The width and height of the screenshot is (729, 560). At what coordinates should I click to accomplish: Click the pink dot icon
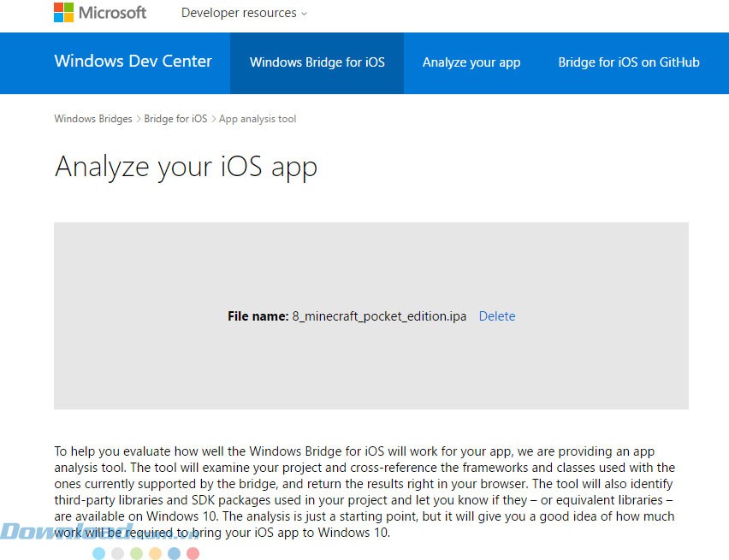pyautogui.click(x=193, y=553)
